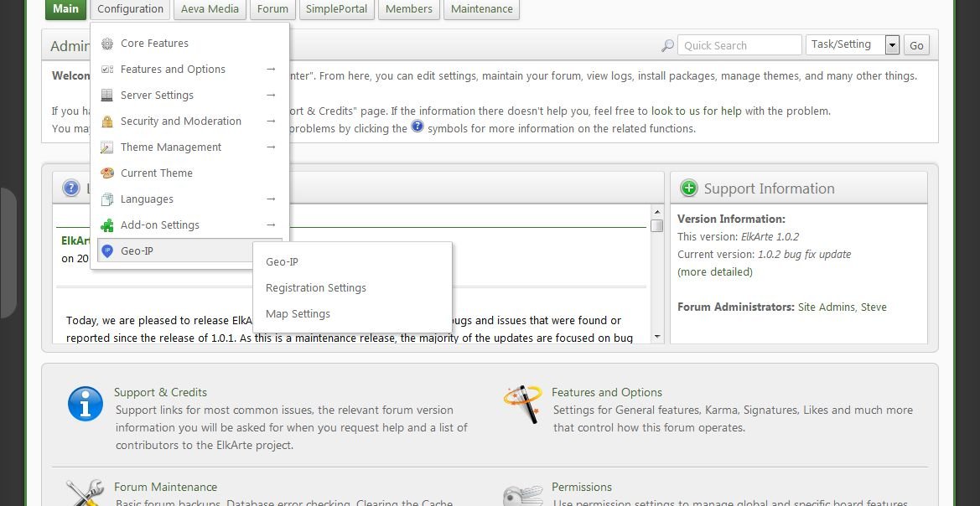This screenshot has width=980, height=506.
Task: Click the Current Theme palette icon
Action: (x=107, y=173)
